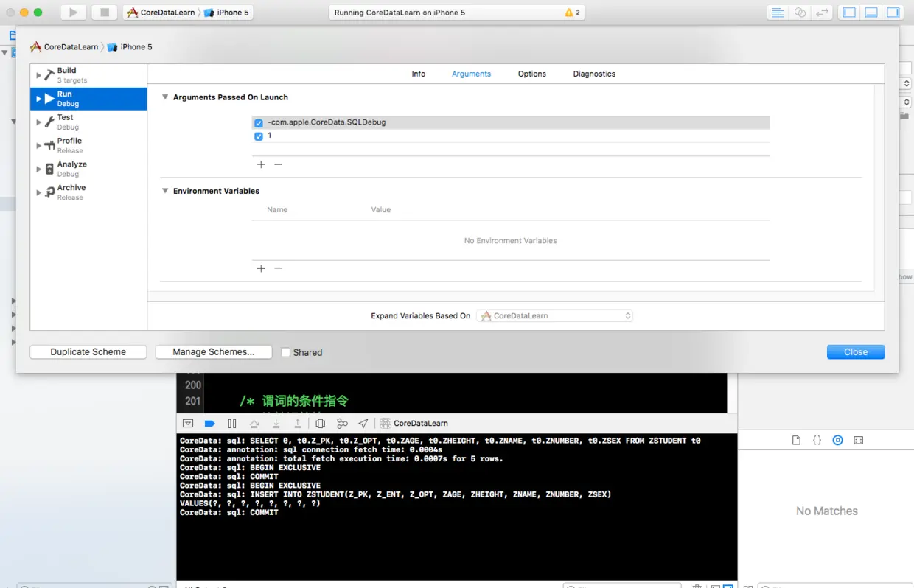914x588 pixels.
Task: Show the standard editor
Action: 777,13
